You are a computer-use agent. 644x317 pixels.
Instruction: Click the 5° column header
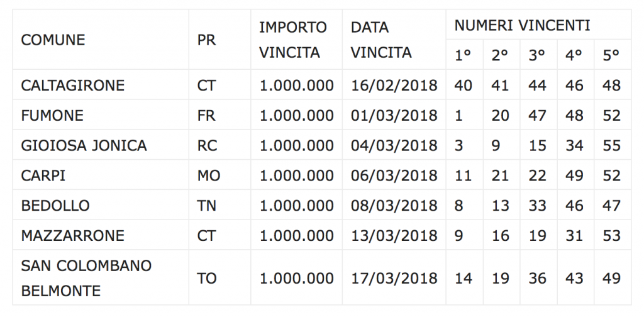pos(611,55)
